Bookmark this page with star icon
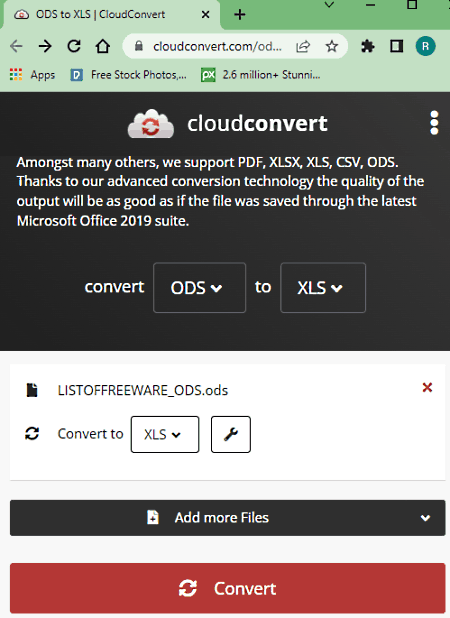The width and height of the screenshot is (450, 618). click(x=332, y=47)
